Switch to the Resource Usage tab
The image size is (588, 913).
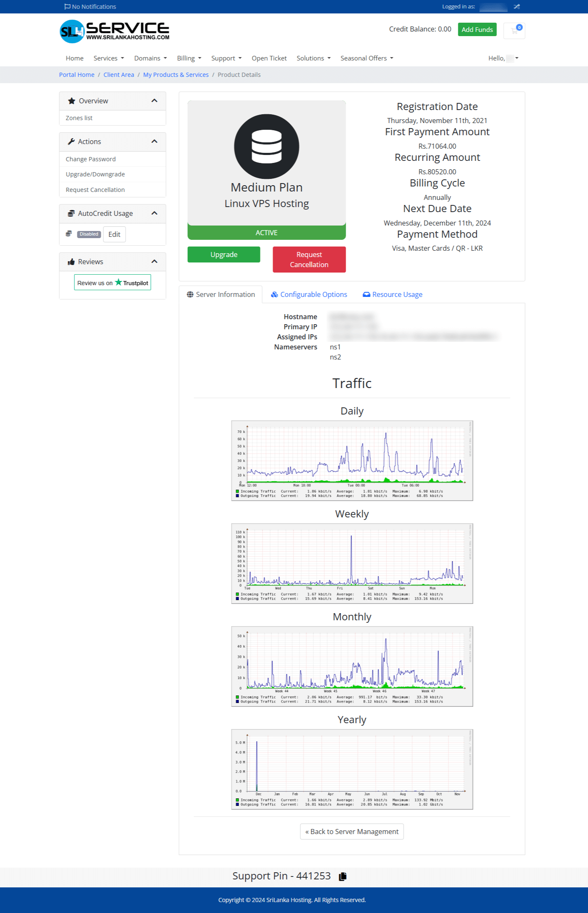click(x=393, y=294)
